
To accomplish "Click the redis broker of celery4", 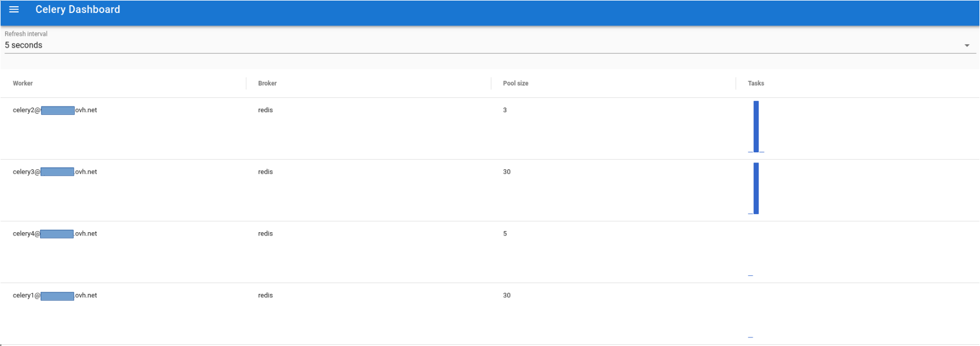I will click(x=266, y=234).
